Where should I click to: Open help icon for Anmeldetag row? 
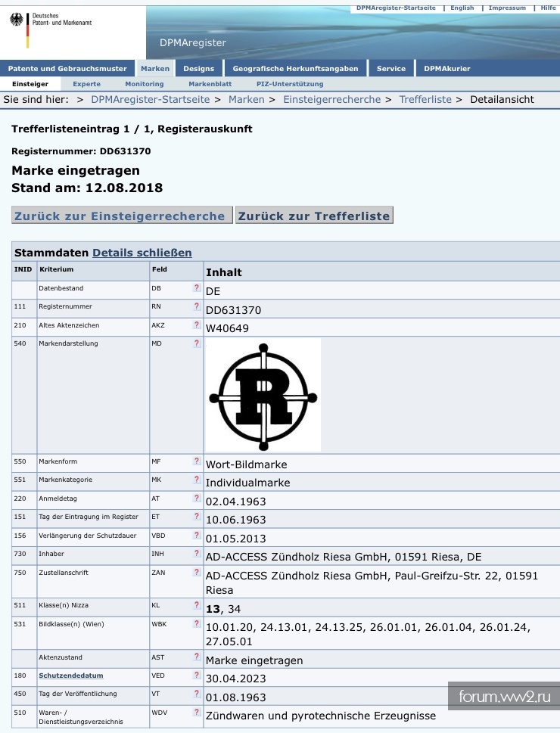(197, 499)
